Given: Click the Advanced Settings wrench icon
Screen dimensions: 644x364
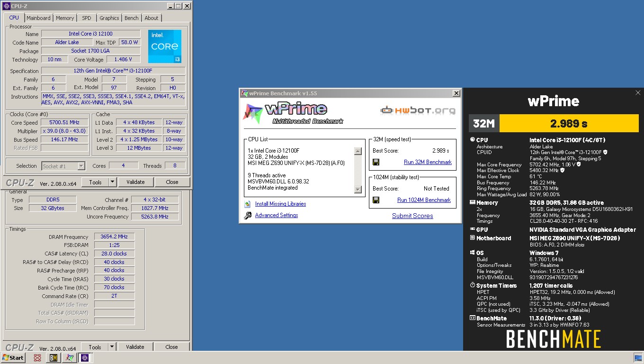Looking at the screenshot, I should pos(248,216).
